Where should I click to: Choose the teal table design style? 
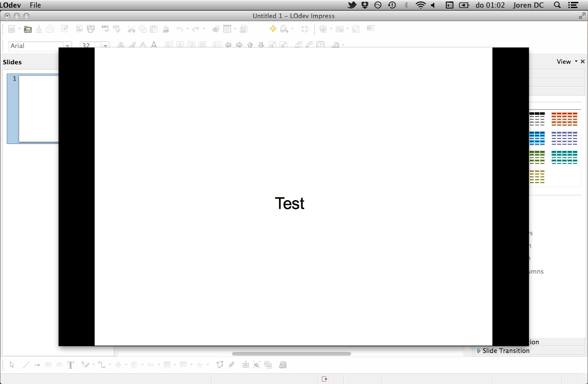564,157
